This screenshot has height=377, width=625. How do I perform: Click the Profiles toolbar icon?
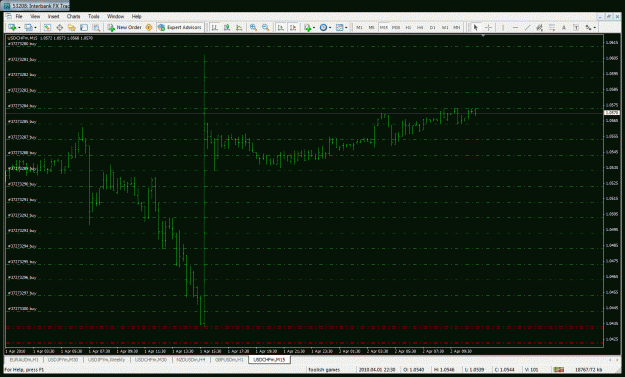(x=28, y=27)
